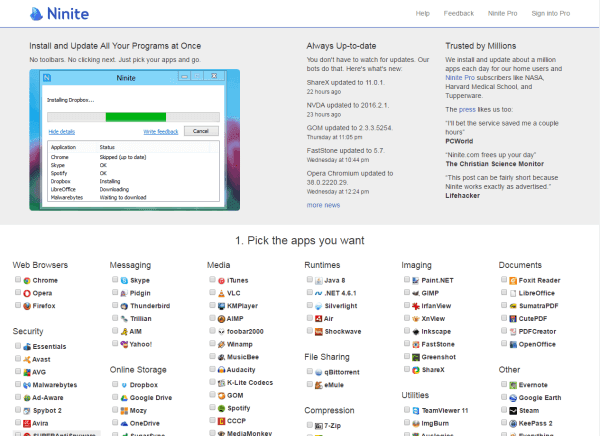Go to Ninite Pro in header
The width and height of the screenshot is (600, 436).
tap(502, 13)
